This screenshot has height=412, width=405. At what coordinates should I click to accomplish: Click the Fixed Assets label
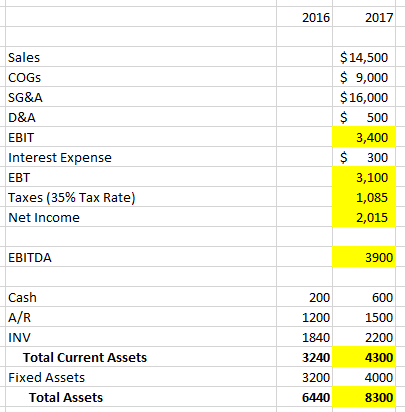46,377
